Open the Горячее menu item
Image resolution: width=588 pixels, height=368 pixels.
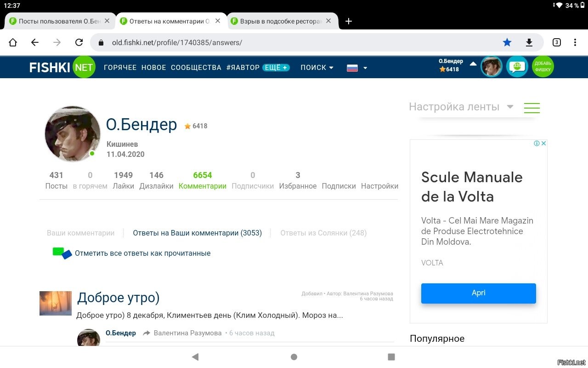pyautogui.click(x=120, y=68)
